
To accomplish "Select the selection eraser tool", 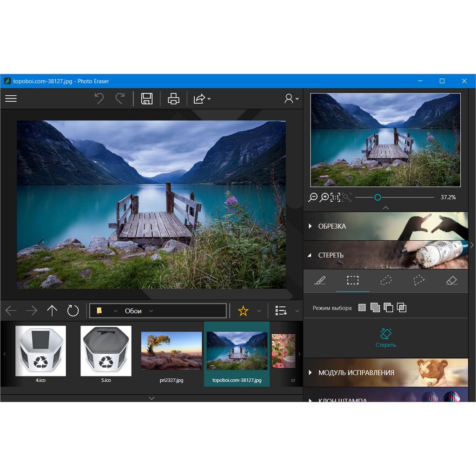I will point(452,280).
